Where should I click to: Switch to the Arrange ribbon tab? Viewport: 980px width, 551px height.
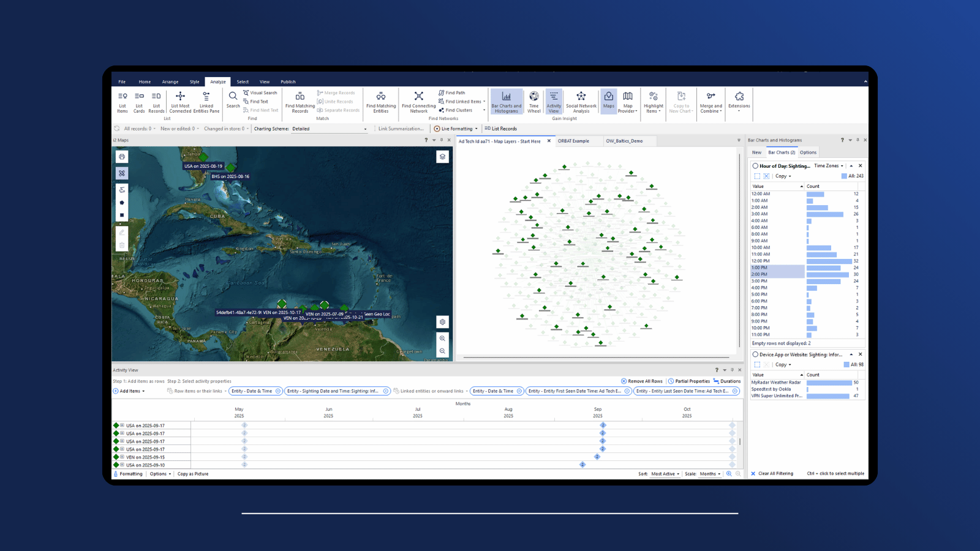click(x=170, y=81)
